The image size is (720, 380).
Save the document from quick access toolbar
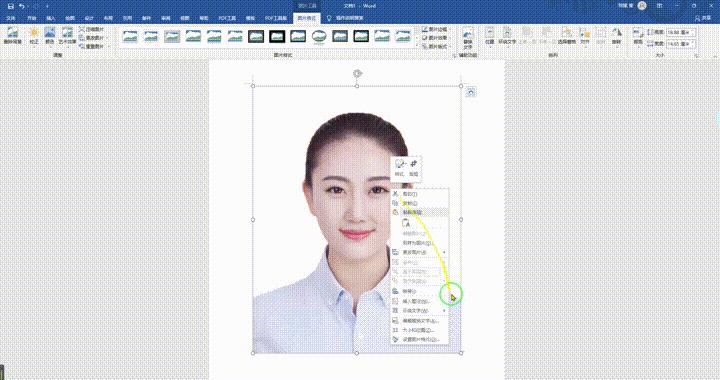coord(11,6)
